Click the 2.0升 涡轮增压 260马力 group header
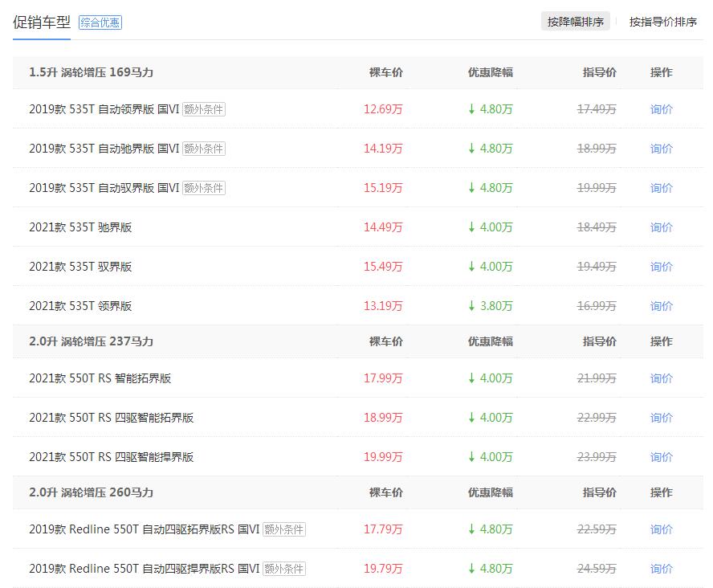The image size is (713, 588). tap(91, 492)
